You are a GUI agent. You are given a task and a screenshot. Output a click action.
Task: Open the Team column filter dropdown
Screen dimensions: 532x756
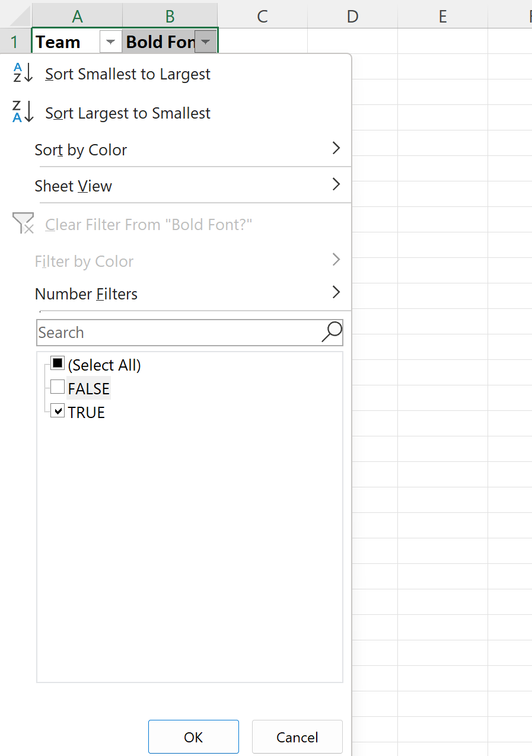110,42
